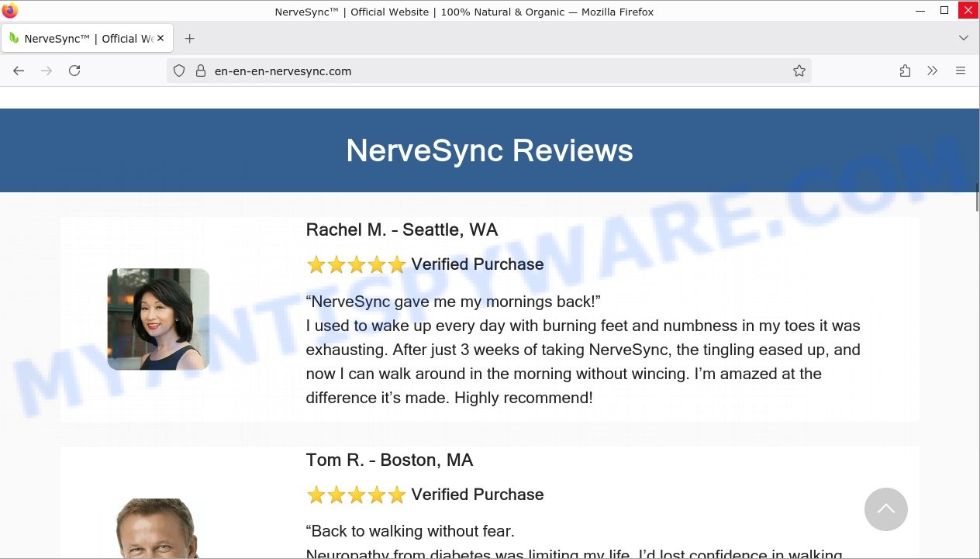The image size is (980, 559).
Task: Click Rachel M. reviewer photo
Action: pyautogui.click(x=158, y=319)
